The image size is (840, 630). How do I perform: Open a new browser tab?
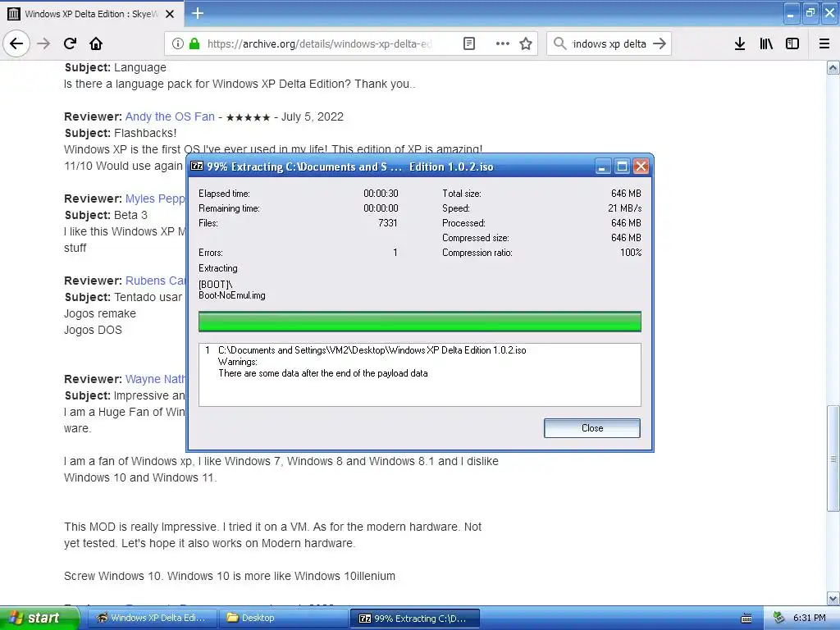pyautogui.click(x=197, y=13)
